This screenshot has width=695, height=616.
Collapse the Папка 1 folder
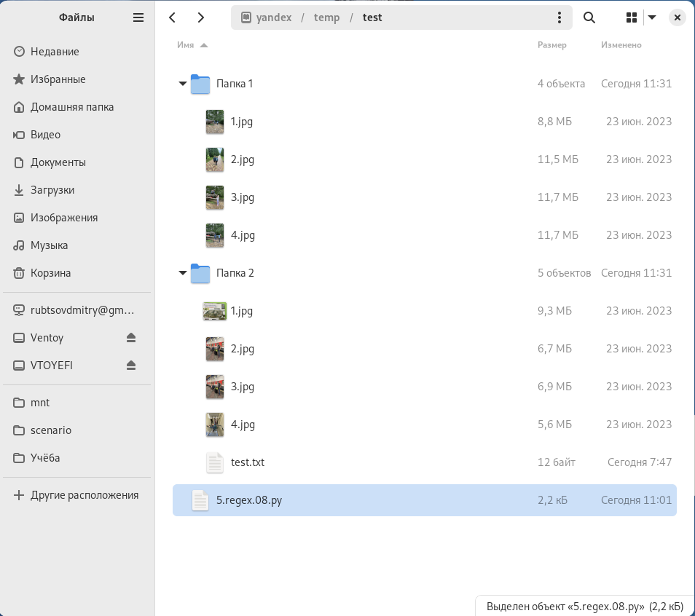(183, 84)
